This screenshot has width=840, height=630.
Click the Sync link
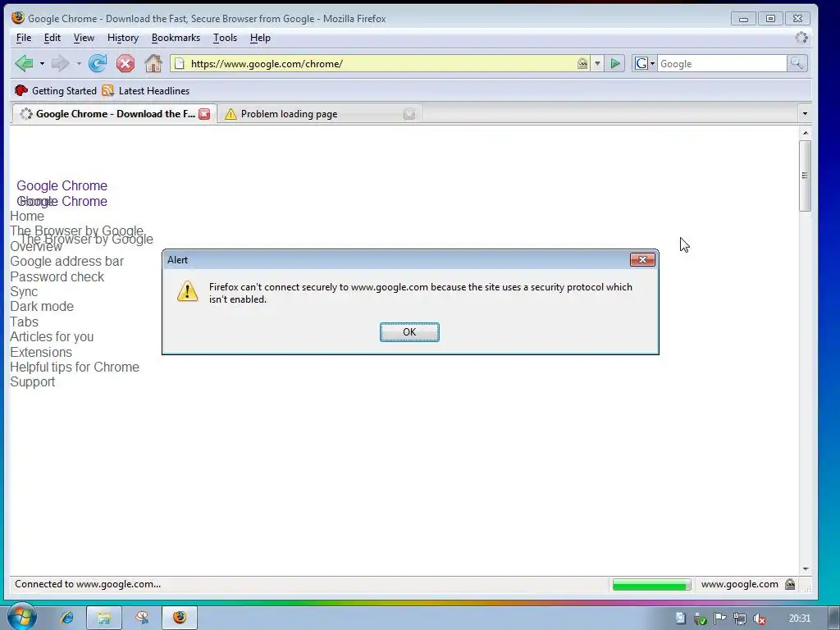click(x=24, y=291)
